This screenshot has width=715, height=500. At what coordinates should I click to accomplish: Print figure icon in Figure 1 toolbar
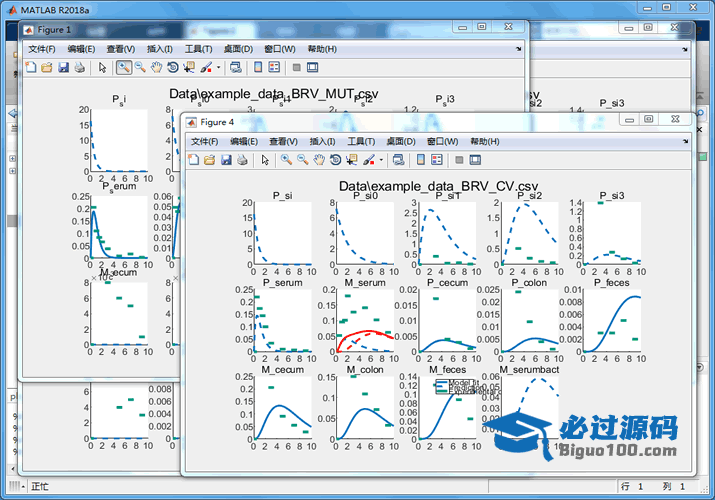coord(79,67)
